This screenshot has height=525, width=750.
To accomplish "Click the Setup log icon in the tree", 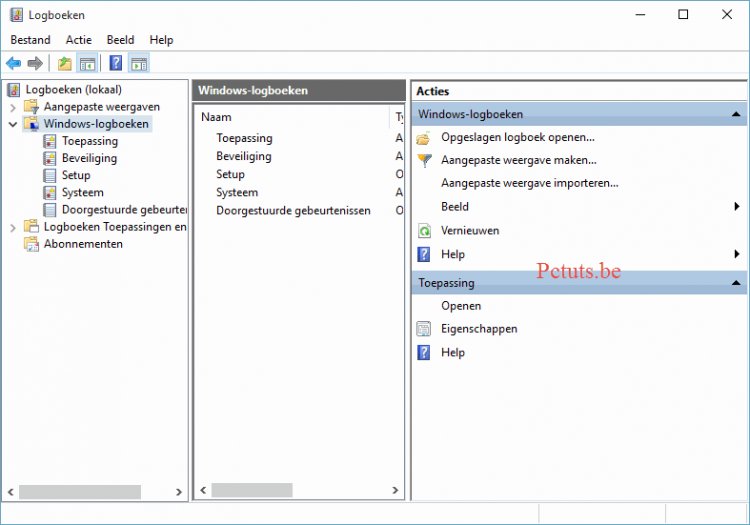I will (x=49, y=175).
